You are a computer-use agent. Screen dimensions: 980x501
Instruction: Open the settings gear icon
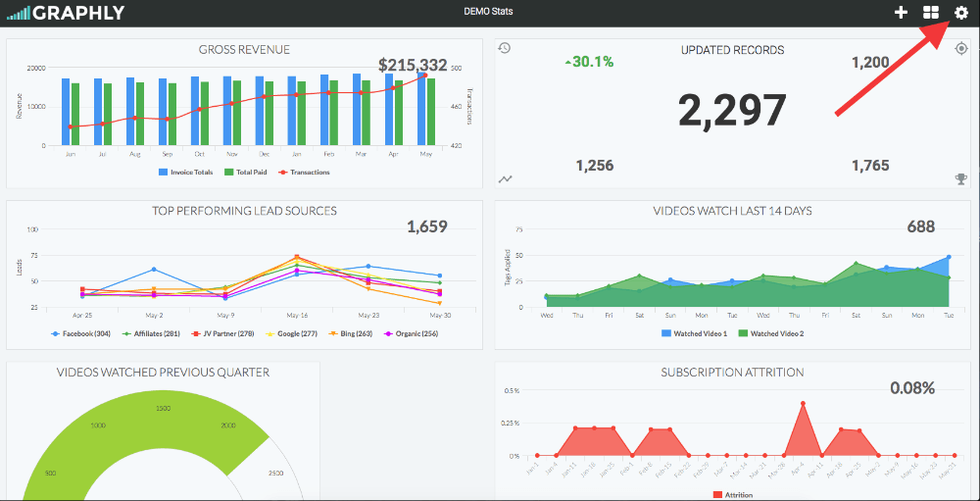click(x=960, y=13)
